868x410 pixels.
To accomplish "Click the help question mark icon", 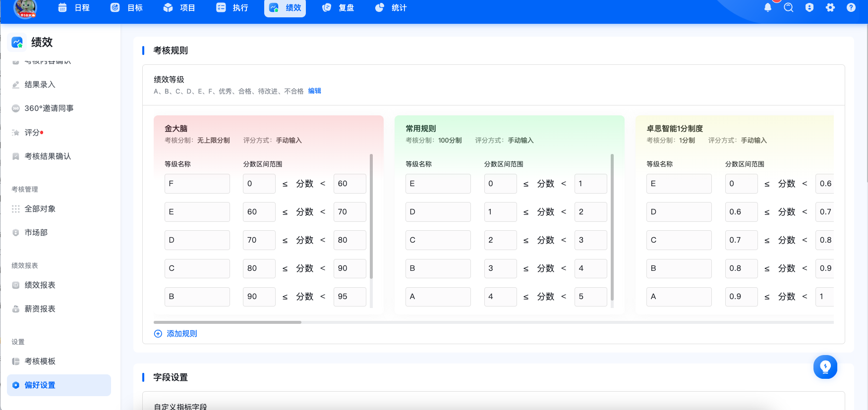I will [x=851, y=7].
